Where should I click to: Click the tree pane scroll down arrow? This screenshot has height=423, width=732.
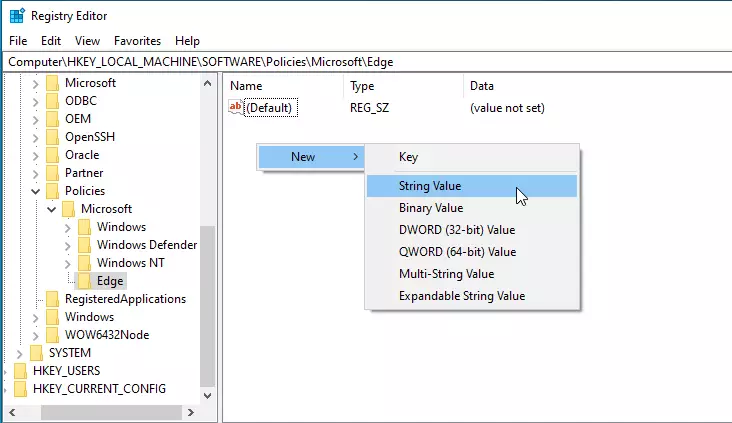pyautogui.click(x=208, y=395)
